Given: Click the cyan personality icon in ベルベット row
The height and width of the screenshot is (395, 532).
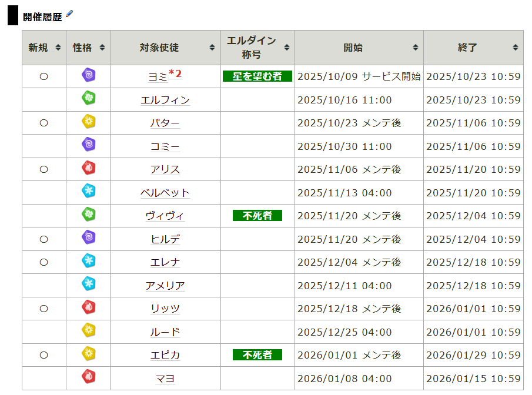Looking at the screenshot, I should [x=88, y=192].
